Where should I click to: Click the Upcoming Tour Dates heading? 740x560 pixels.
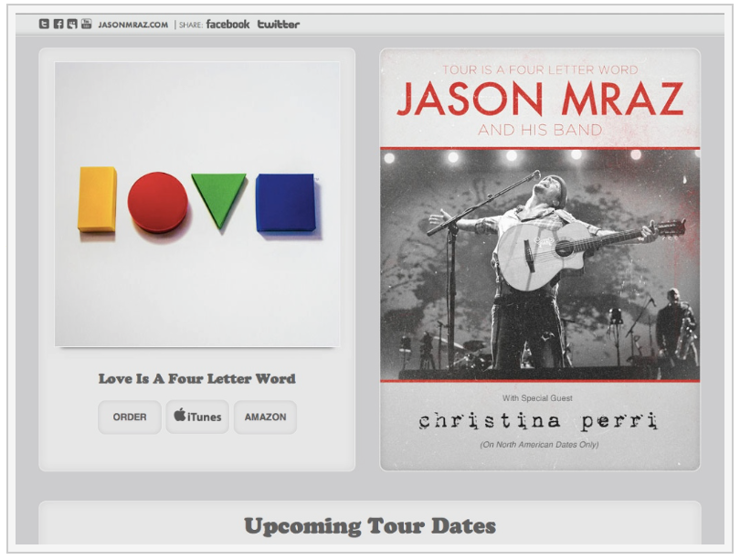[x=370, y=526]
